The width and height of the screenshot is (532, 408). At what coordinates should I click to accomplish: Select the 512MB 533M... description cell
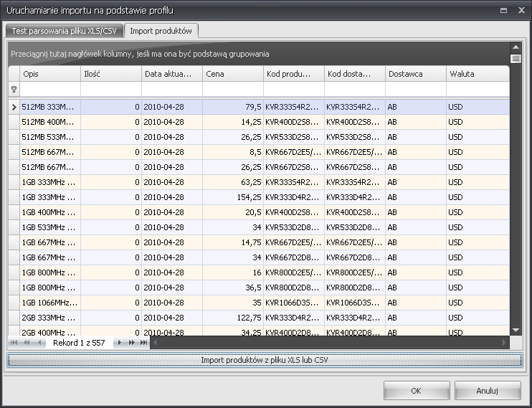pyautogui.click(x=50, y=137)
